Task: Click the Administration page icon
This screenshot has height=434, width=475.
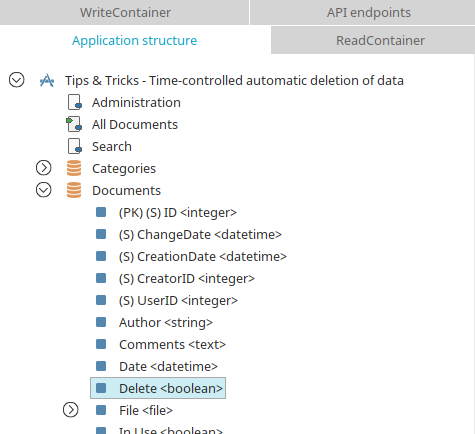Action: (75, 102)
